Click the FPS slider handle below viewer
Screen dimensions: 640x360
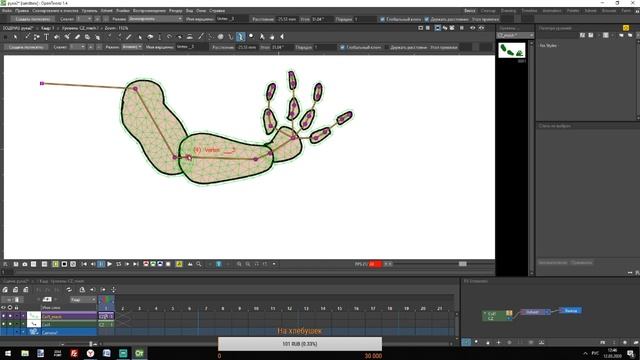click(462, 264)
